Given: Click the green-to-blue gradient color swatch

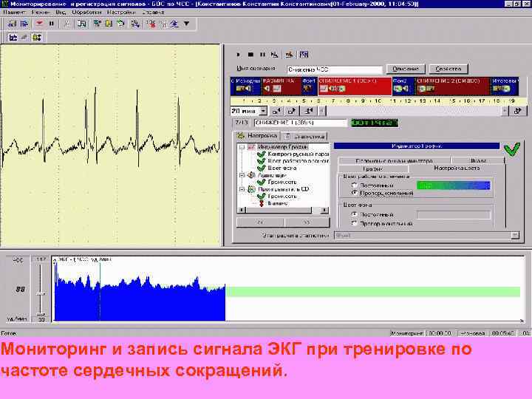Looking at the screenshot, I should tap(454, 185).
